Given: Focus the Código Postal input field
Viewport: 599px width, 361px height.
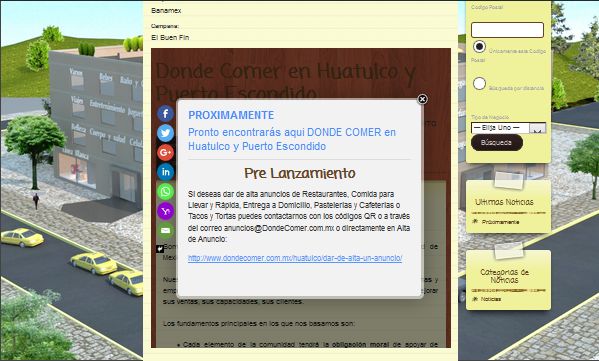Looking at the screenshot, I should pyautogui.click(x=507, y=30).
